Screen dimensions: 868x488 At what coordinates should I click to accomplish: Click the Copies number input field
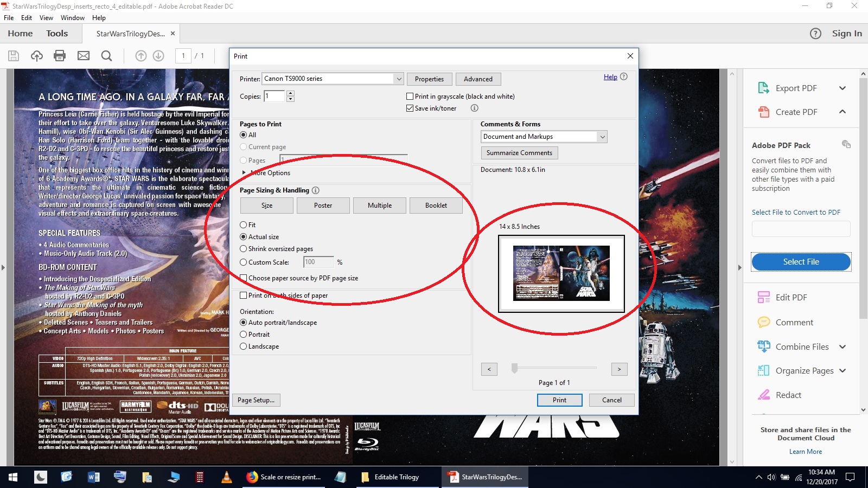275,96
